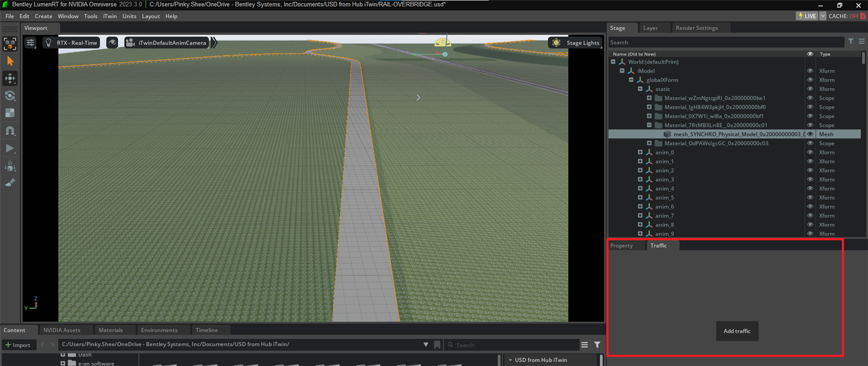Image resolution: width=868 pixels, height=366 pixels.
Task: Open the Layout menu
Action: pyautogui.click(x=151, y=16)
